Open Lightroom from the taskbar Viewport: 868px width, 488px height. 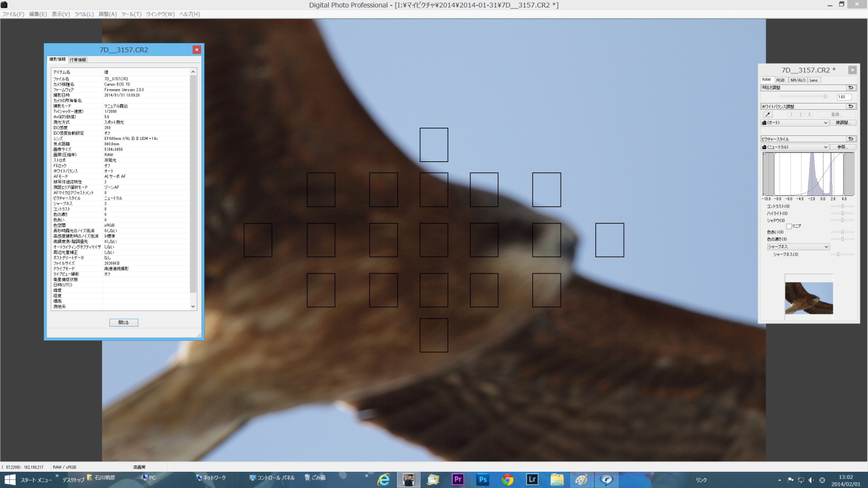coord(532,480)
